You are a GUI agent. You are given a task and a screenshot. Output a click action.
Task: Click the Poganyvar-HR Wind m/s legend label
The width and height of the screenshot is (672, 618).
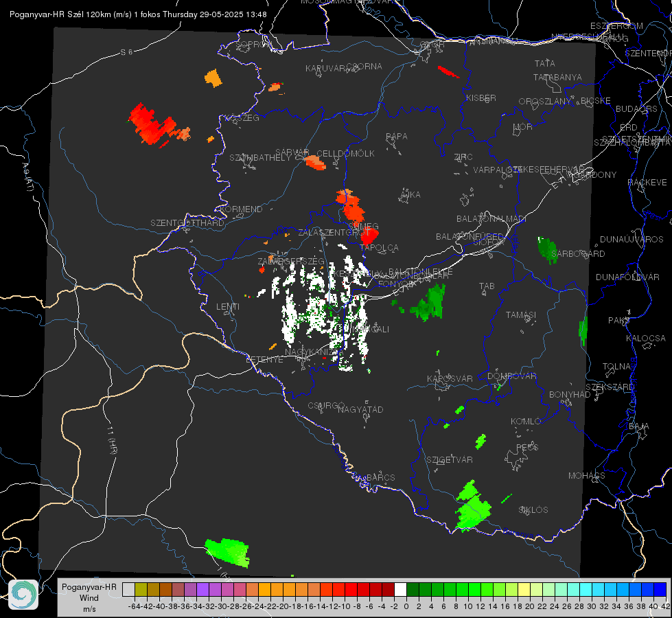pos(89,597)
